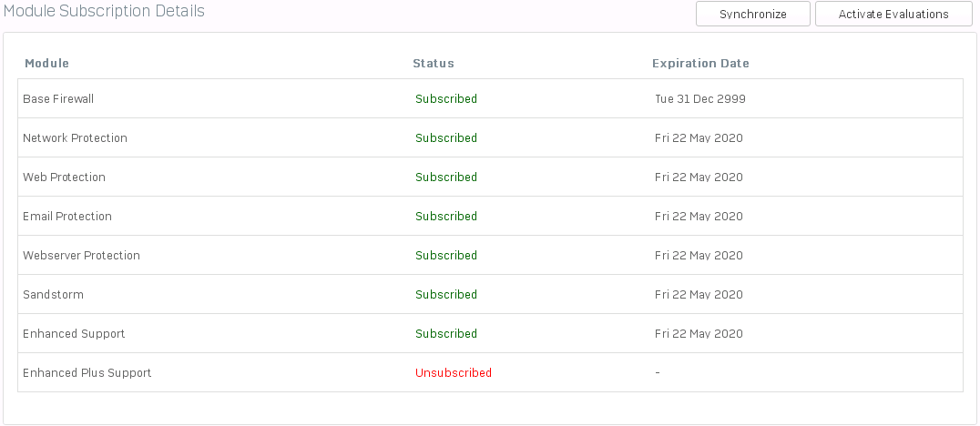Select the Webserver Protection module name
980x426 pixels.
[x=81, y=256]
